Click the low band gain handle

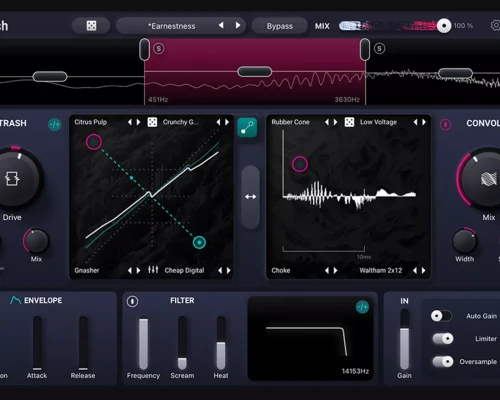(x=50, y=76)
